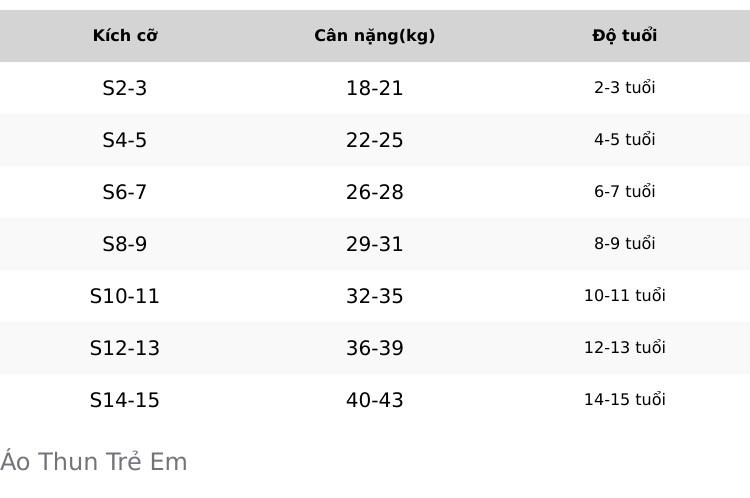This screenshot has width=750, height=498.
Task: Open the Áo Thun Trẻ Em link
Action: pos(94,462)
